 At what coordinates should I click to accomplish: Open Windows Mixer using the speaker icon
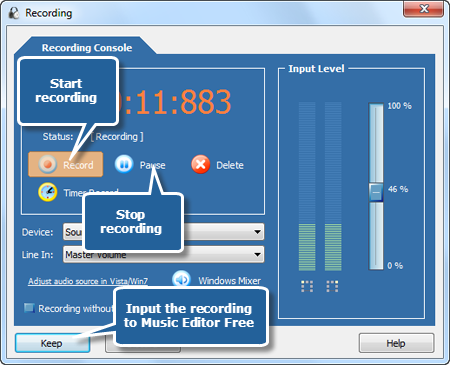click(181, 279)
